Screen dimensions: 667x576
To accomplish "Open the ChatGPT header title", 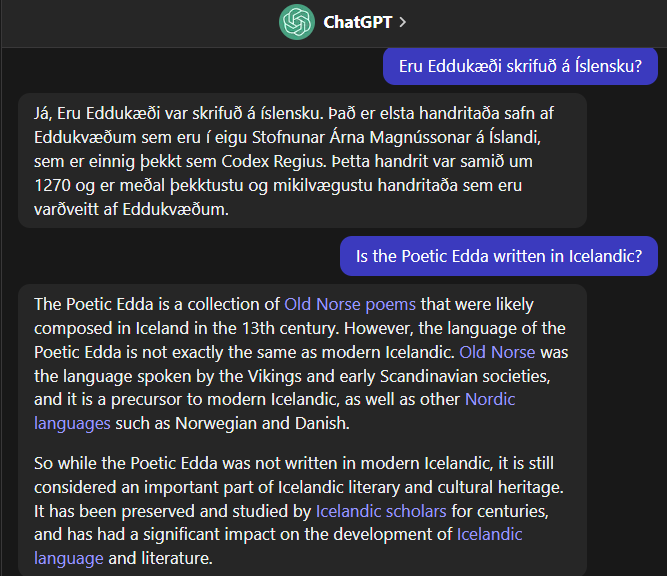I will point(357,22).
